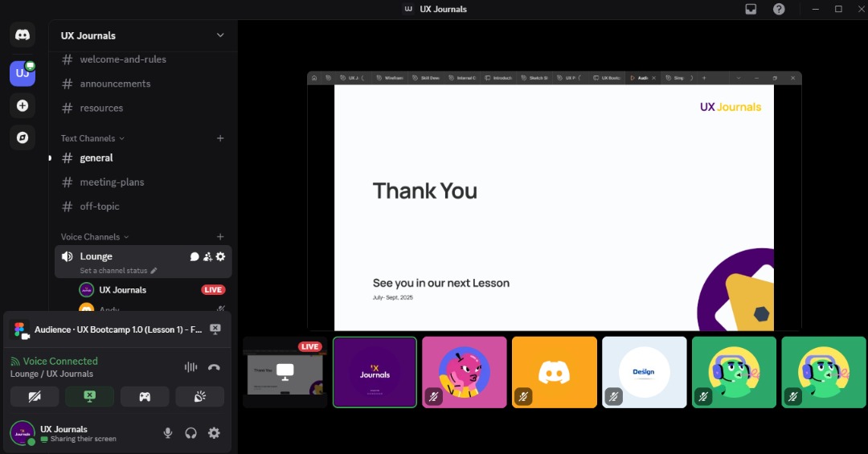Mute the microphone

168,433
